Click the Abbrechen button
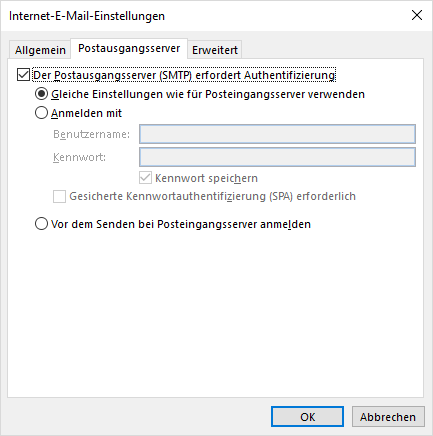 point(388,417)
